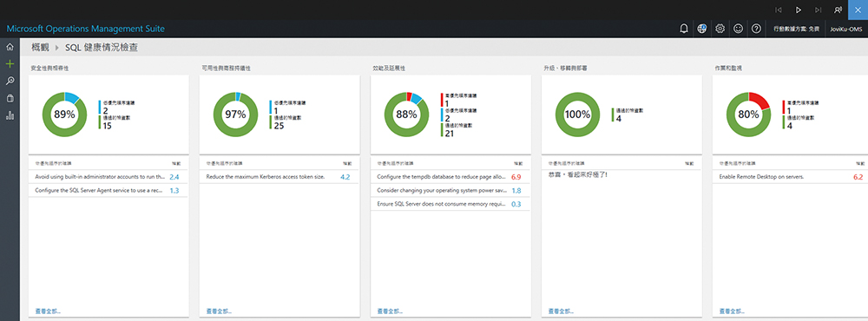868x321 pixels.
Task: Open the Home icon in left sidebar
Action: click(x=10, y=47)
